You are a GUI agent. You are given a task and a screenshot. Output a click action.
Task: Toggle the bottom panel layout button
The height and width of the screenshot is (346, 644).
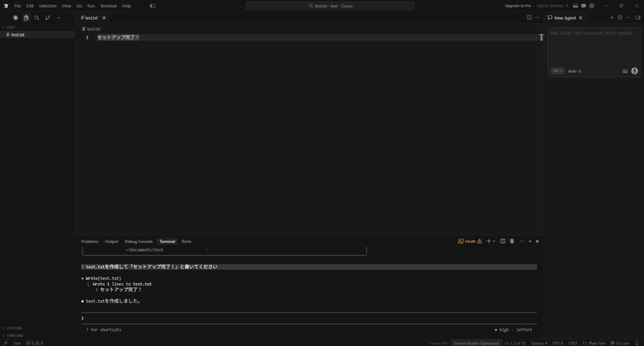click(575, 6)
